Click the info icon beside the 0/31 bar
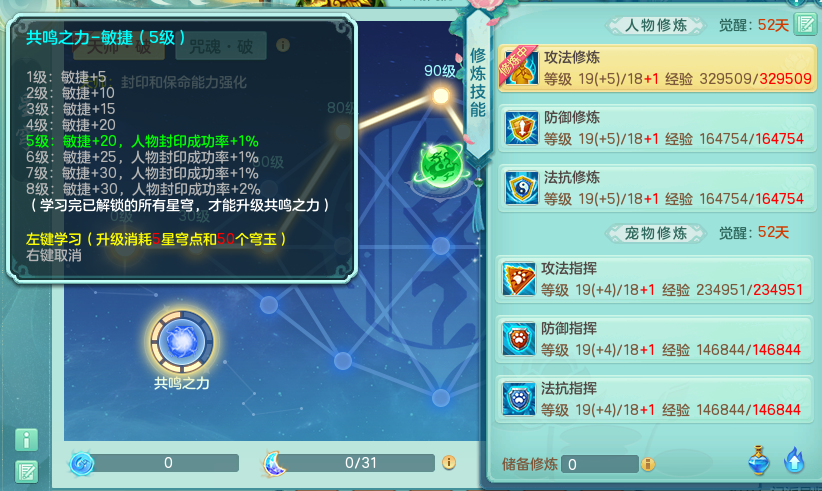822x491 pixels. click(449, 462)
